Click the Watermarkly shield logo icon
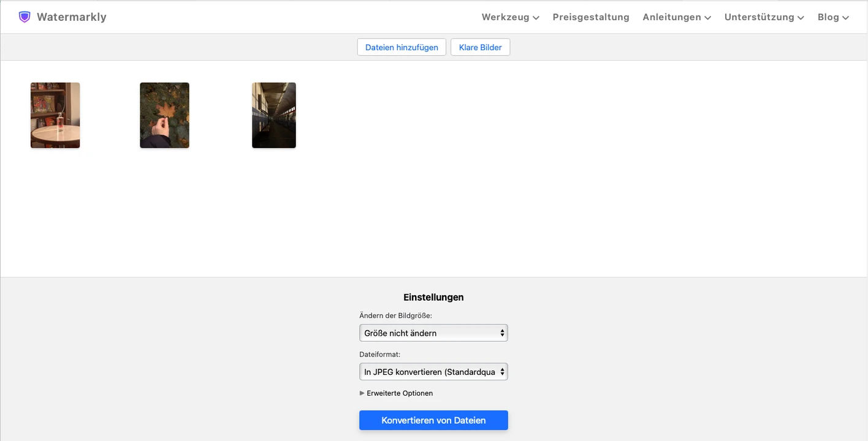The height and width of the screenshot is (441, 868). [25, 17]
